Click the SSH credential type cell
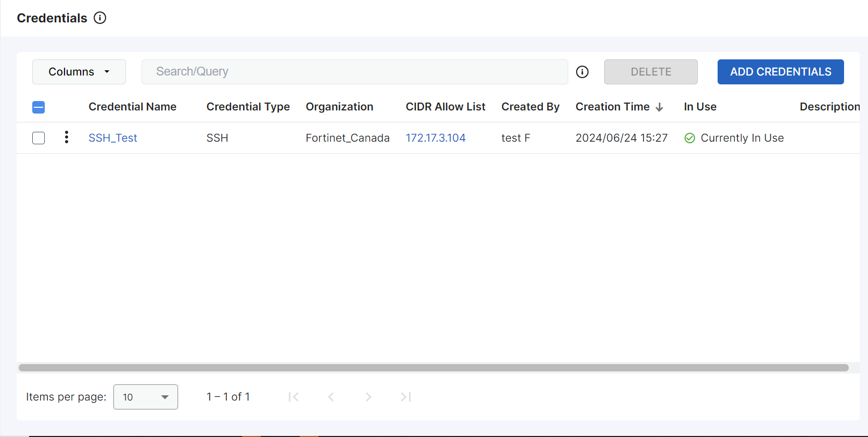 point(218,138)
